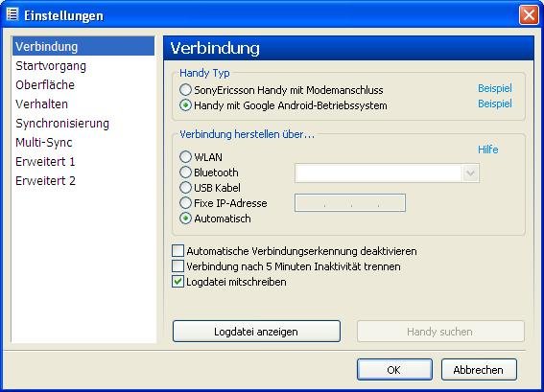Select SonyEricsson Handy mit Modemanschluss option
This screenshot has width=544, height=392.
point(185,90)
